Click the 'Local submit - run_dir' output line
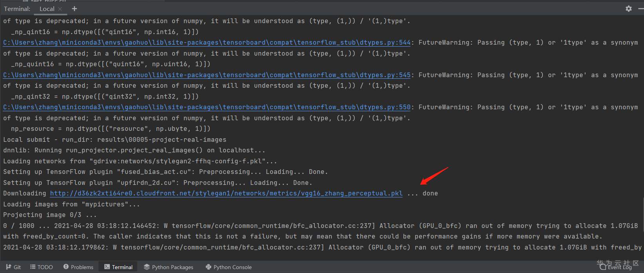The image size is (644, 273). (115, 139)
